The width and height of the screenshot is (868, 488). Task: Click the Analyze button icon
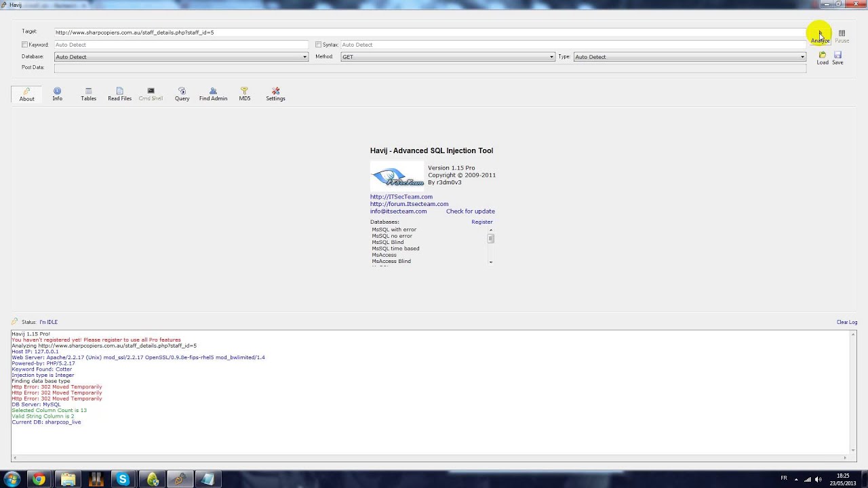pos(821,33)
